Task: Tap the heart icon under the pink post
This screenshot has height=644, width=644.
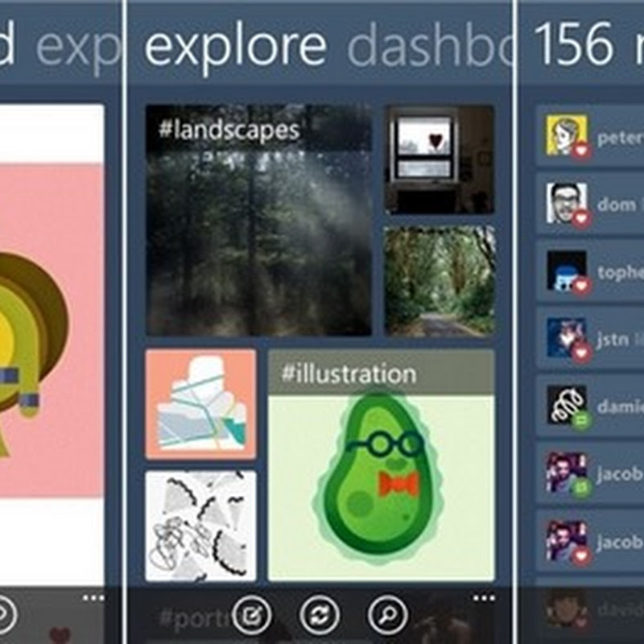Action: coord(60,635)
